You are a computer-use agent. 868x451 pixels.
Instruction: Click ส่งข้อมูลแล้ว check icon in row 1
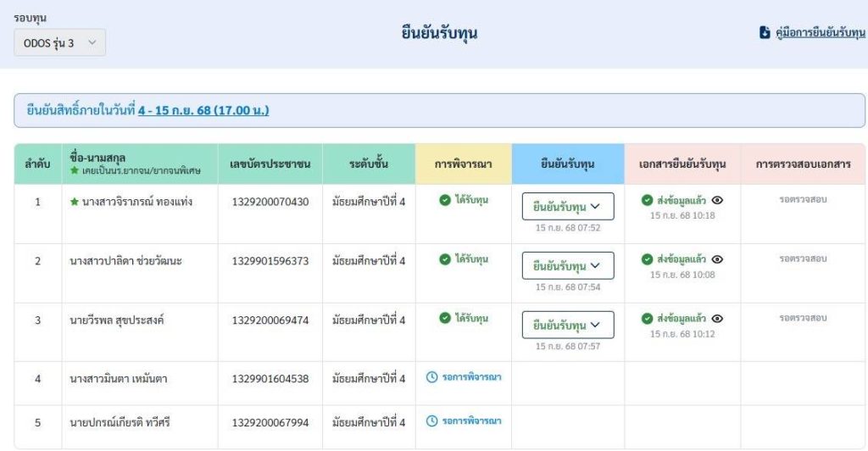(648, 200)
